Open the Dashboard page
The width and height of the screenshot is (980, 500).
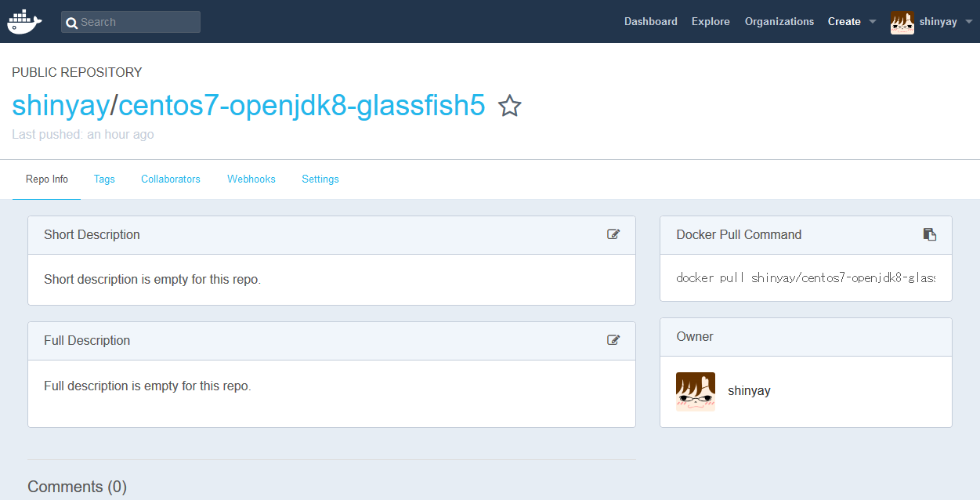[651, 22]
